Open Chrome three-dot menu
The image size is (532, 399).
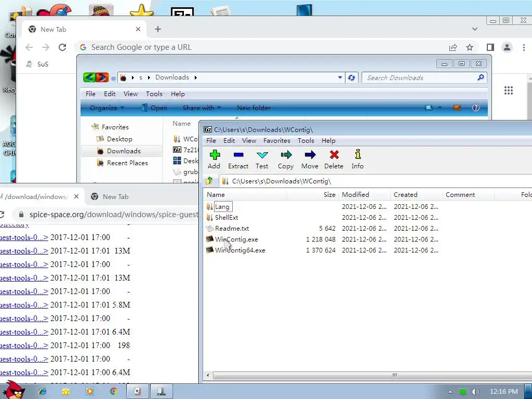click(524, 47)
